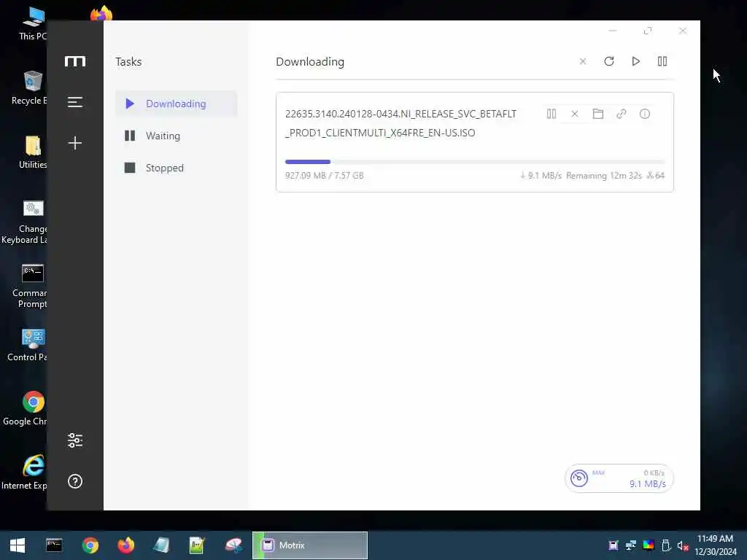Remove the ISO download task
Viewport: 747px width, 560px height.
tap(575, 114)
